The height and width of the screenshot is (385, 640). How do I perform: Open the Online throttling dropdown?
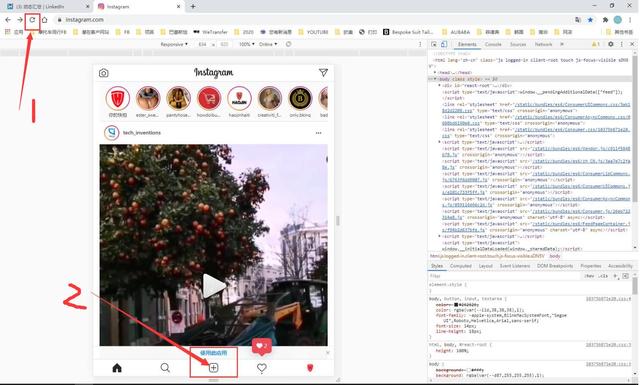268,44
